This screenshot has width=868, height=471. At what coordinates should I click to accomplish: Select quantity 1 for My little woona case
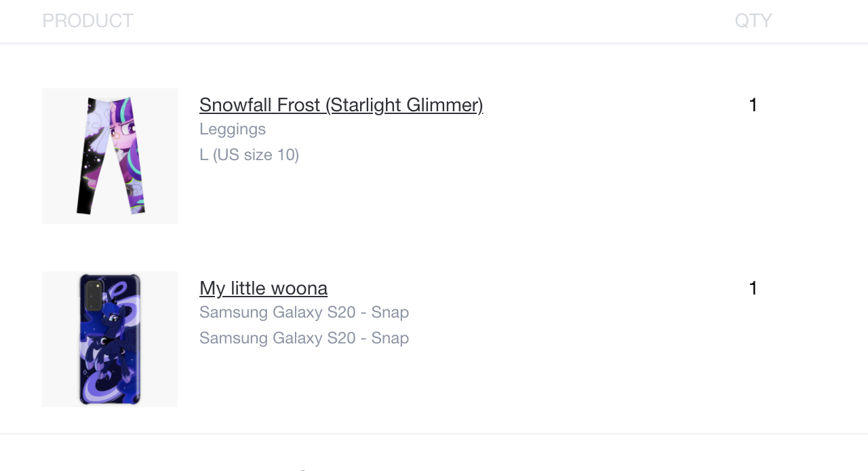[753, 288]
